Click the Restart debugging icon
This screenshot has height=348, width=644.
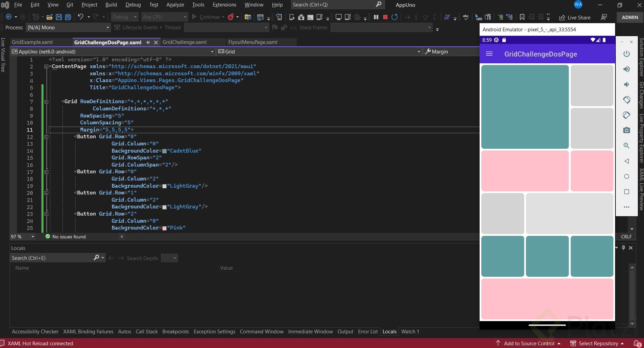[395, 17]
